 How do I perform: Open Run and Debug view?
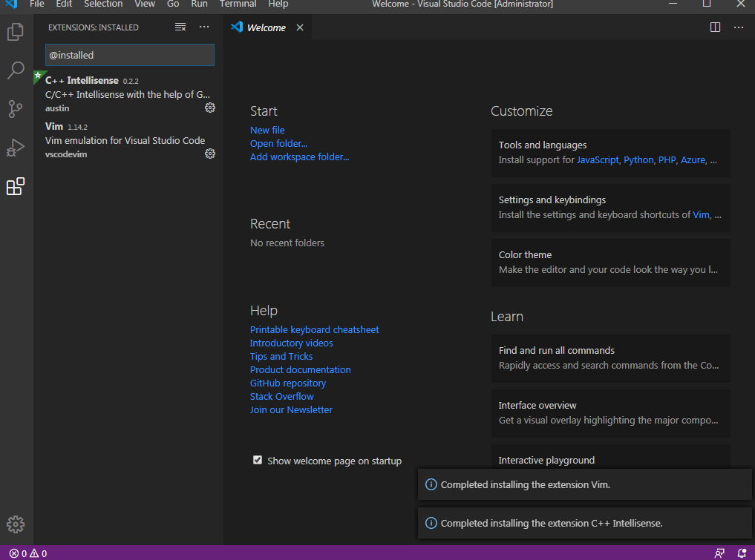point(16,148)
